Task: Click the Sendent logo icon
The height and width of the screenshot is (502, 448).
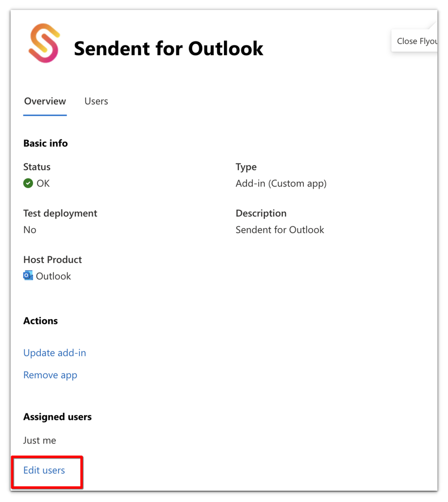Action: [x=44, y=43]
